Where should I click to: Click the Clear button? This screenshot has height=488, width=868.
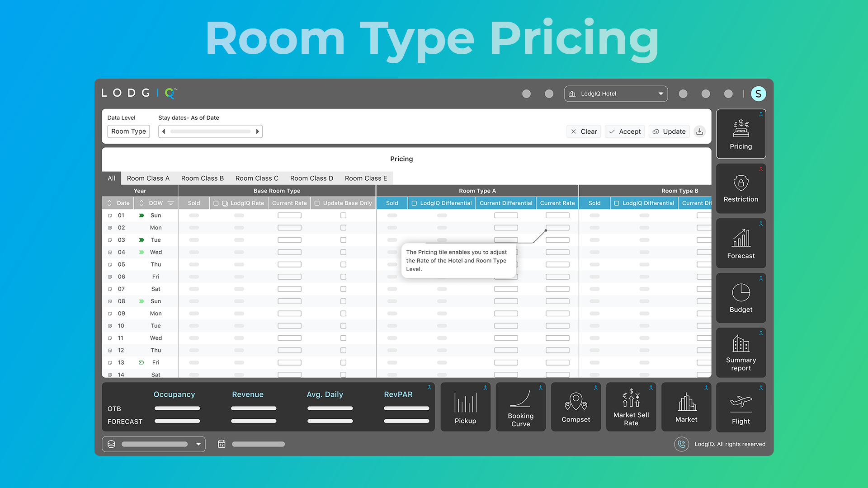[584, 131]
